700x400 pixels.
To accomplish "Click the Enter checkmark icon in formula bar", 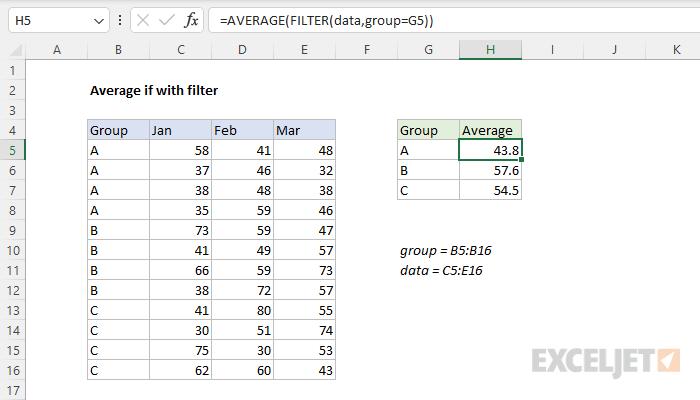I will pos(167,21).
